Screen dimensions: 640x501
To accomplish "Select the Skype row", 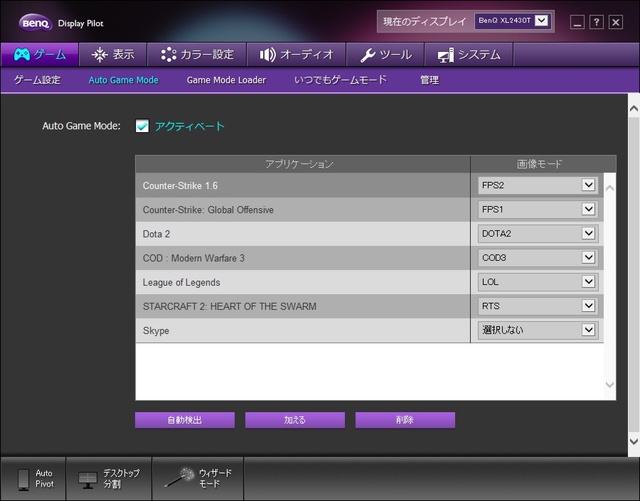I will pos(302,330).
